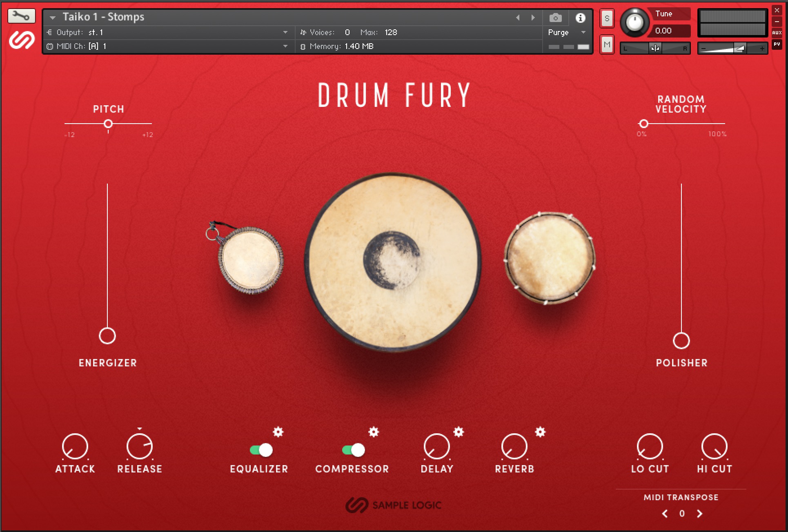Click the Random Velocity slider handle
This screenshot has height=532, width=788.
click(644, 123)
